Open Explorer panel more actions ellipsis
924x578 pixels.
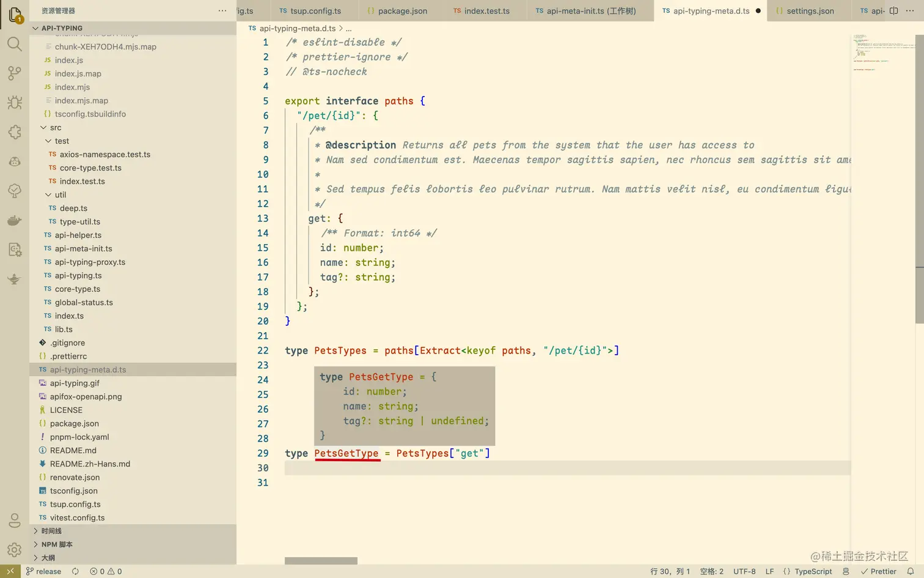coord(222,11)
